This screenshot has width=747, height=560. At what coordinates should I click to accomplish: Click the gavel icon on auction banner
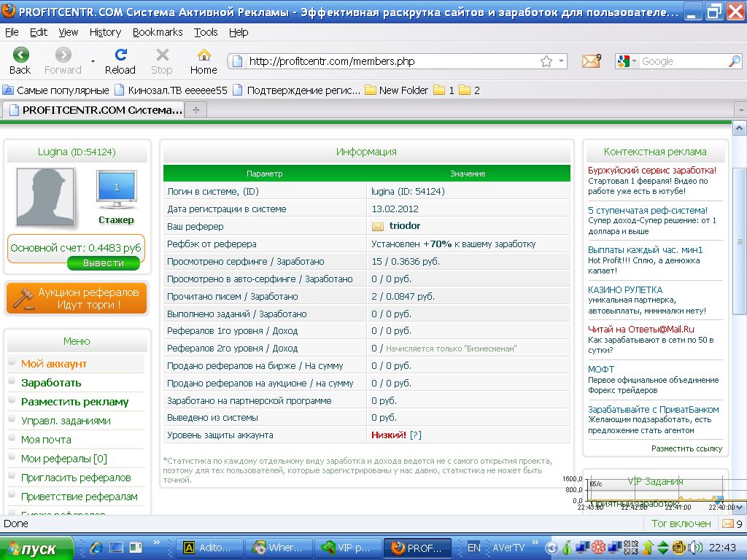23,298
